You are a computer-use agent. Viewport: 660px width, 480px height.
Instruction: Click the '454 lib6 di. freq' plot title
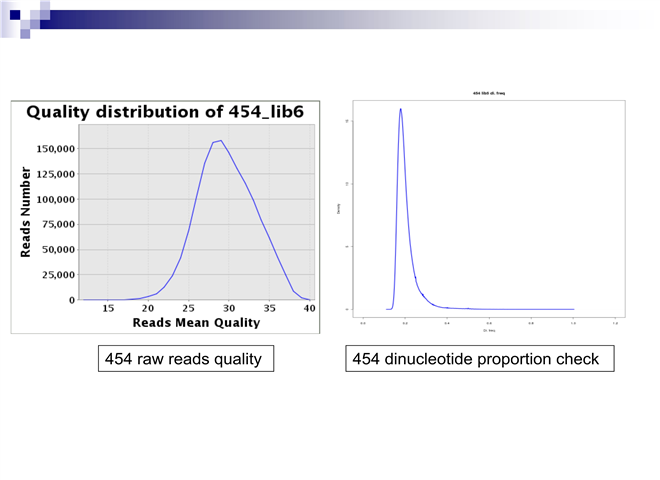(488, 93)
